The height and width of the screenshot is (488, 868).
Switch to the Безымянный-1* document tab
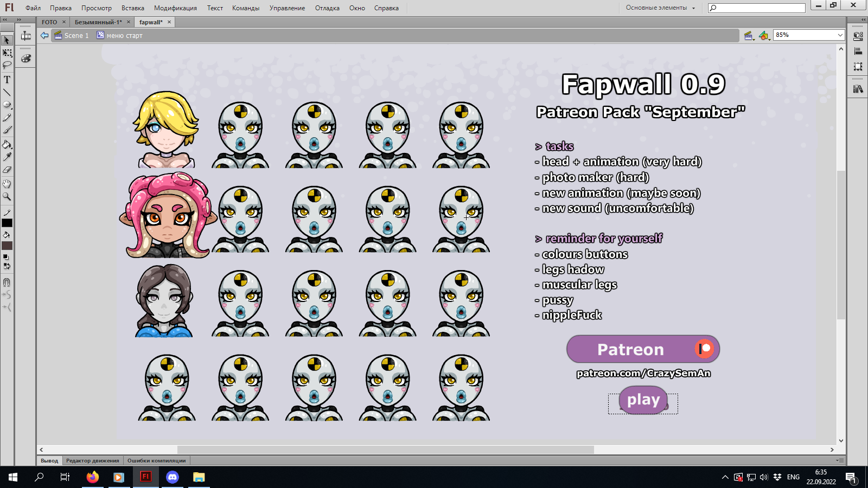pos(98,22)
